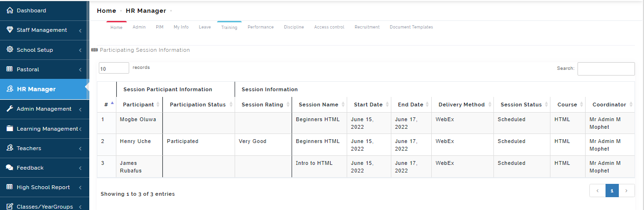The image size is (644, 210).
Task: Click the HR Manager breadcrumb link
Action: [146, 10]
